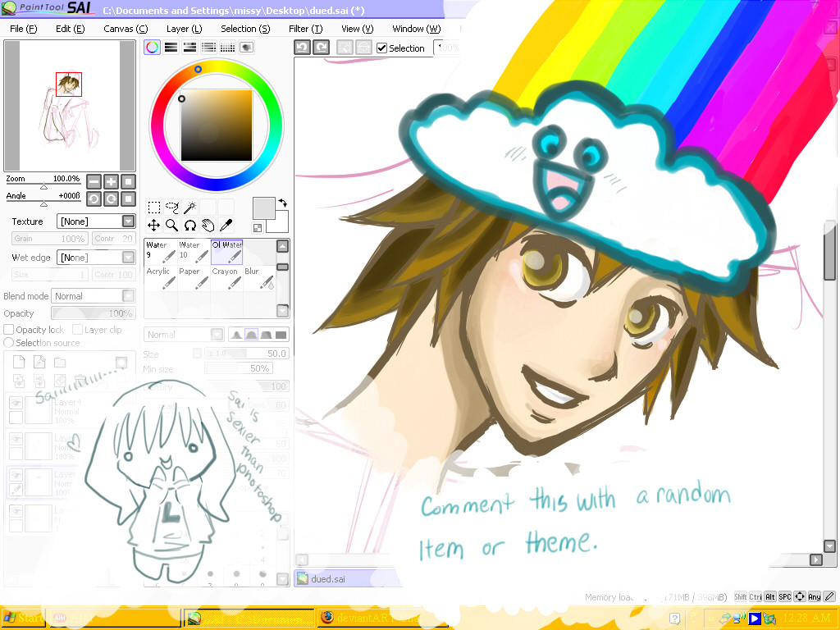Open the Filter menu
Viewport: 840px width, 630px height.
305,29
